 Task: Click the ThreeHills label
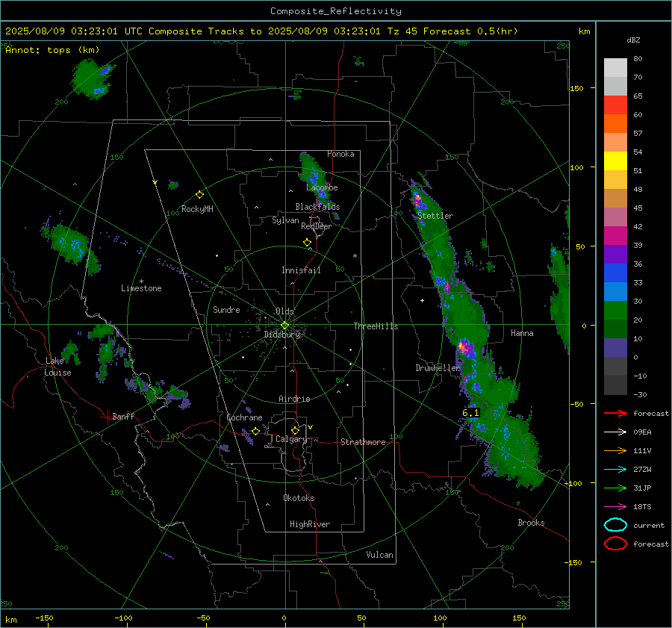(376, 326)
